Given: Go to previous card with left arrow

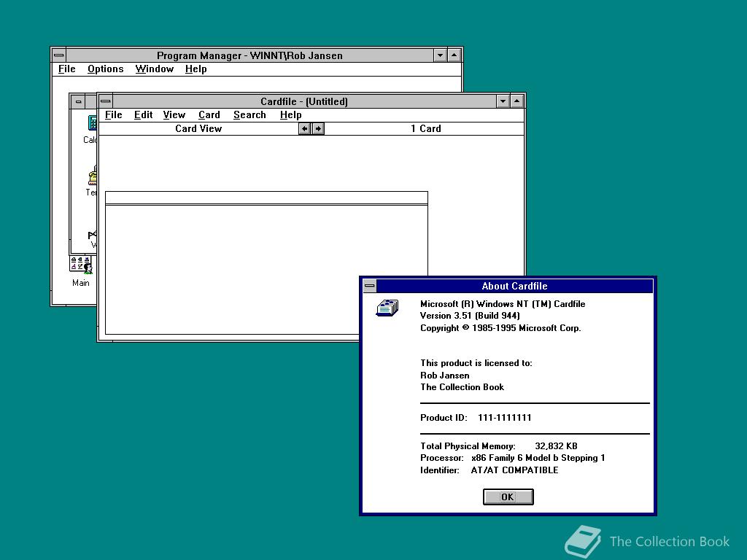Looking at the screenshot, I should (x=304, y=128).
